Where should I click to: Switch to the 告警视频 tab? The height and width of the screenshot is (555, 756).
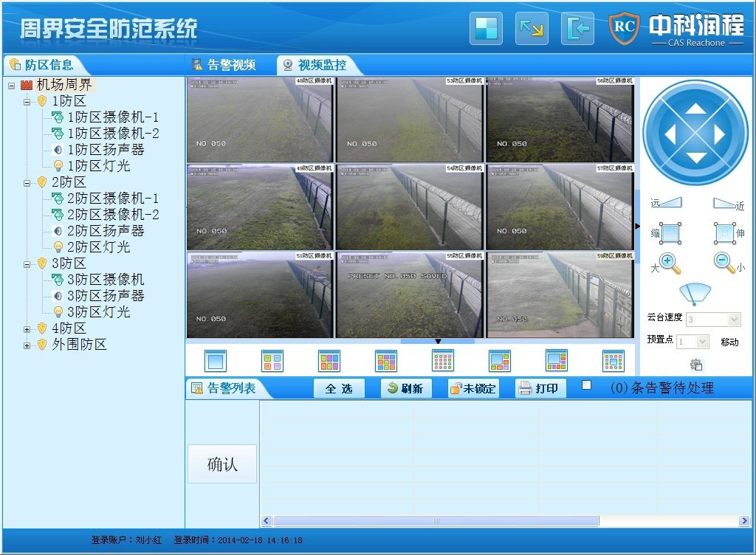[x=224, y=65]
